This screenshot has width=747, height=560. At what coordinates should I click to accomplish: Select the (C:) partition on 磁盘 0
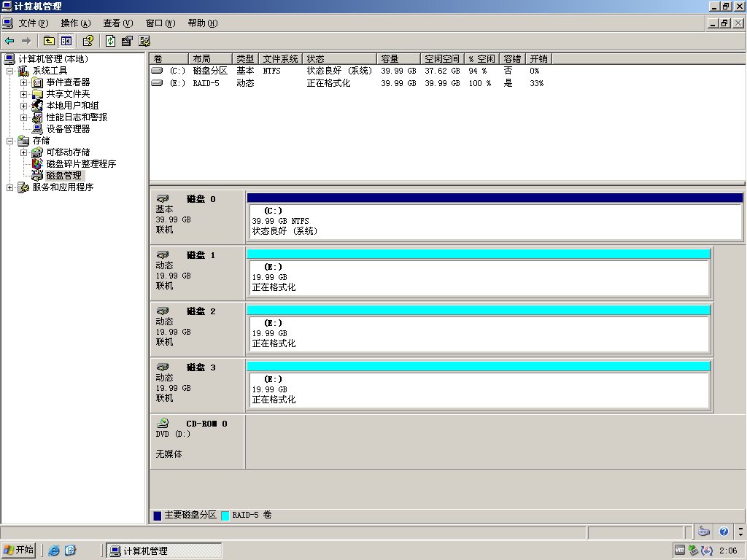495,222
